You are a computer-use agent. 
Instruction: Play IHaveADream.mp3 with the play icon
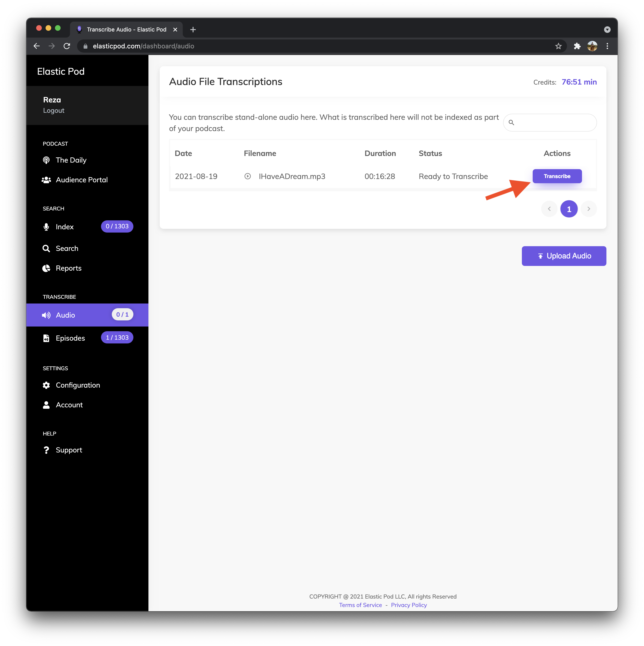(x=248, y=176)
